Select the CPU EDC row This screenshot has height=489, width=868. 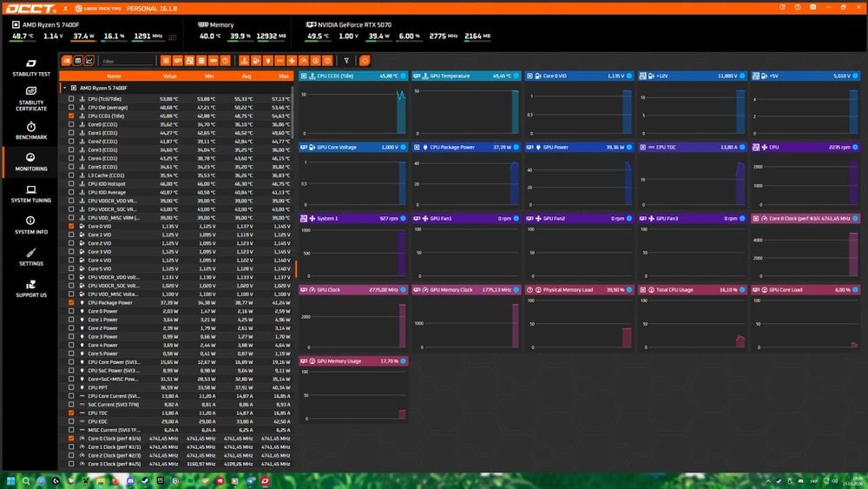coord(176,421)
